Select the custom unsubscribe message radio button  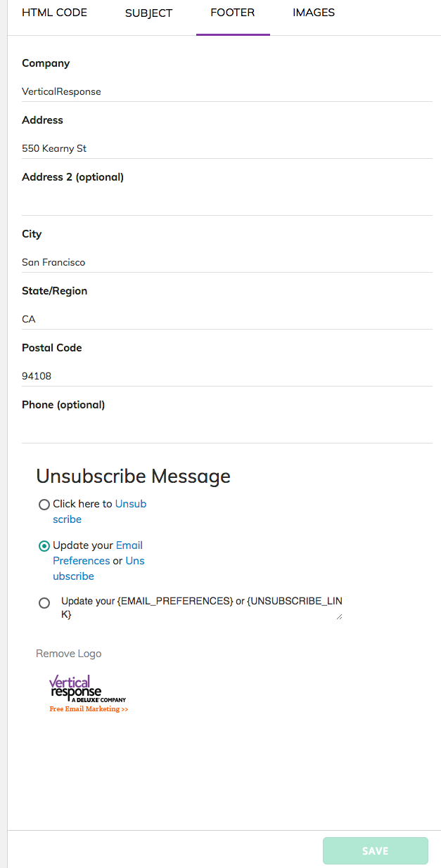point(44,603)
